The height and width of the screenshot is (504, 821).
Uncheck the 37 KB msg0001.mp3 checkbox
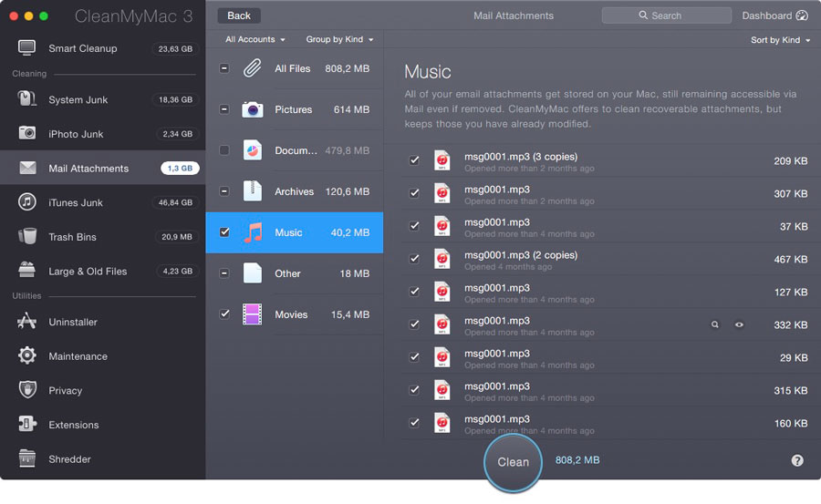pos(414,226)
